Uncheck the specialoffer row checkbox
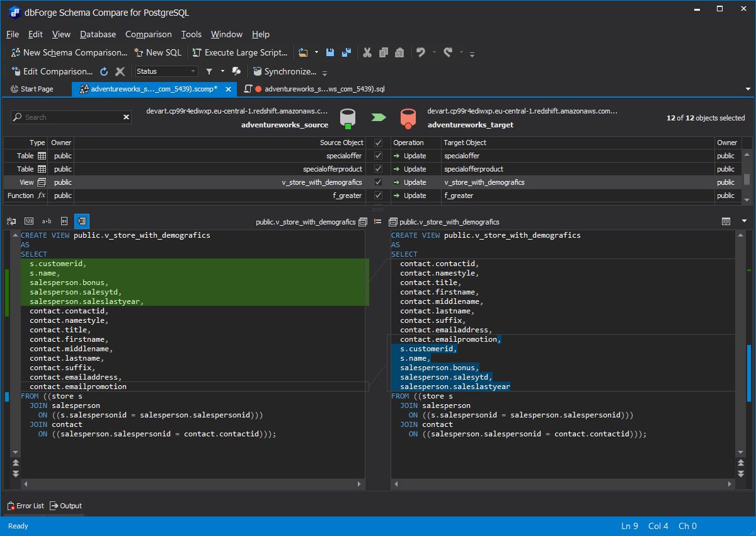756x536 pixels. coord(377,156)
